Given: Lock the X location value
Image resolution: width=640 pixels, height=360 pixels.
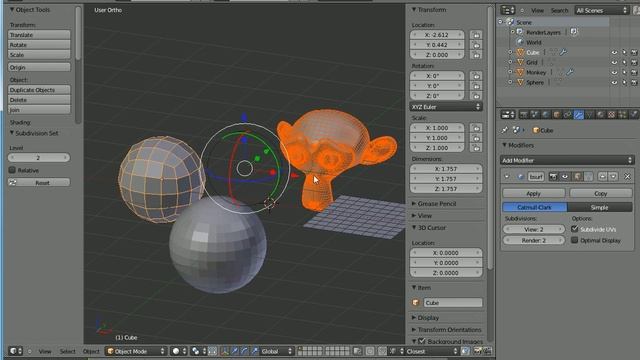Looking at the screenshot, I should tap(476, 35).
